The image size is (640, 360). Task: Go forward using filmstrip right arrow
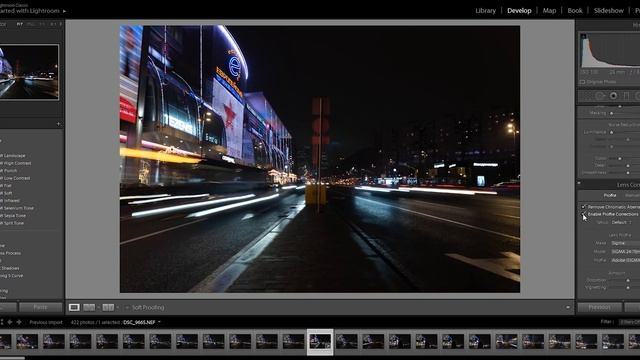pos(19,322)
